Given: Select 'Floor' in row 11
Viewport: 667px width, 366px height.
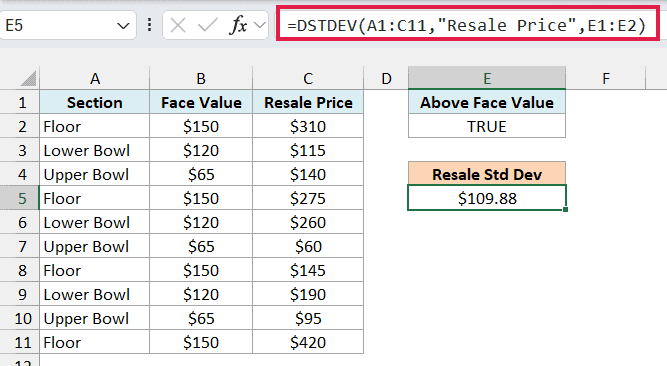Looking at the screenshot, I should [95, 342].
